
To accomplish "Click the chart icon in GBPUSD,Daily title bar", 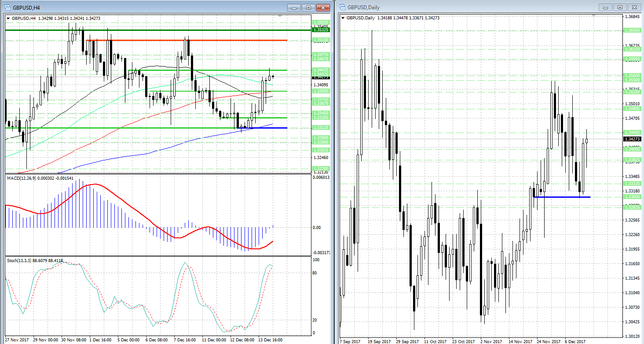I will point(342,7).
